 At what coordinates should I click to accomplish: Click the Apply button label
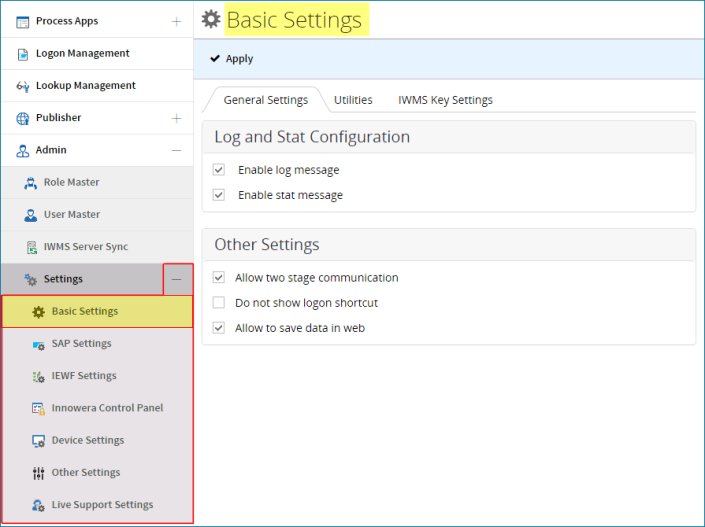coord(239,59)
